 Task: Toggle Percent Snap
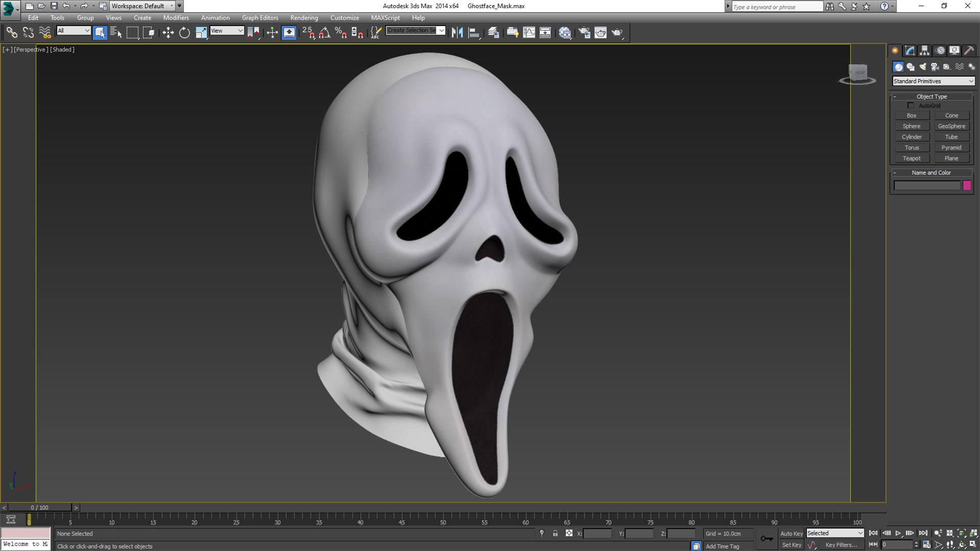341,33
